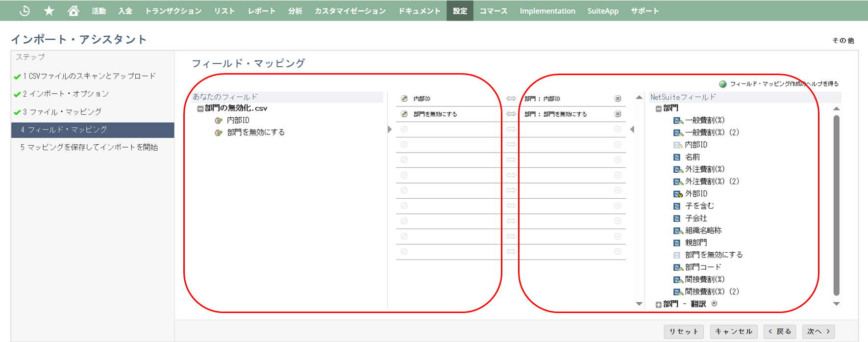Go to step 1 CSVファイルのスキャンとアップロード
Viewport: 868px width, 342px height.
pyautogui.click(x=89, y=76)
